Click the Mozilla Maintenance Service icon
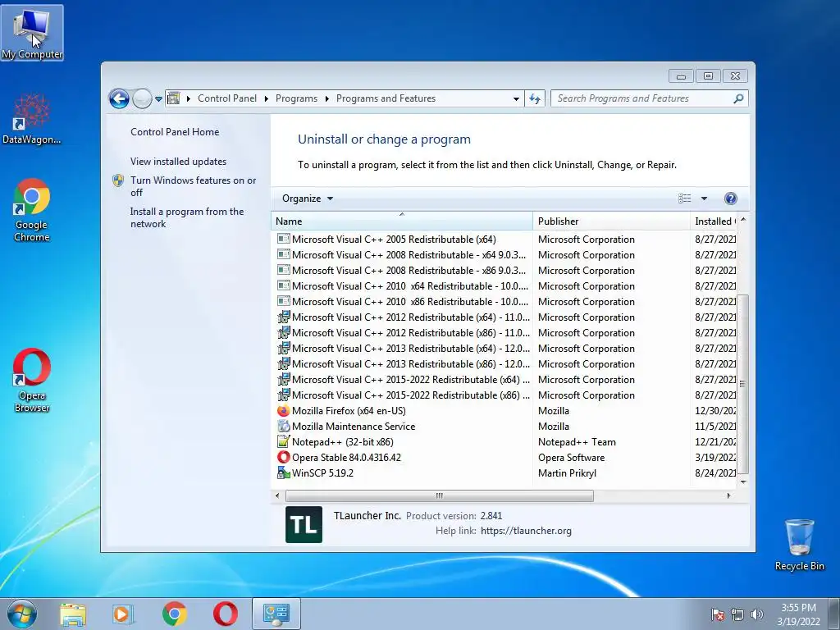This screenshot has width=840, height=630. point(283,427)
